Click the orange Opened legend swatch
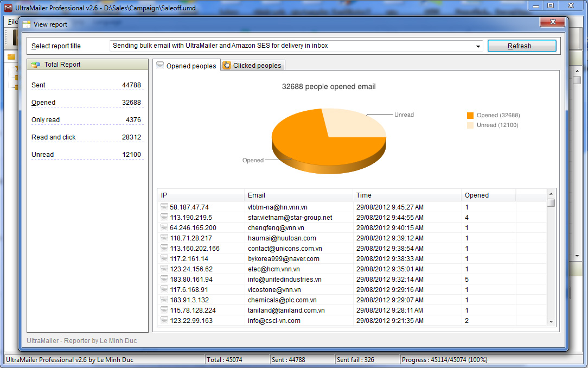The width and height of the screenshot is (588, 368). tap(470, 116)
